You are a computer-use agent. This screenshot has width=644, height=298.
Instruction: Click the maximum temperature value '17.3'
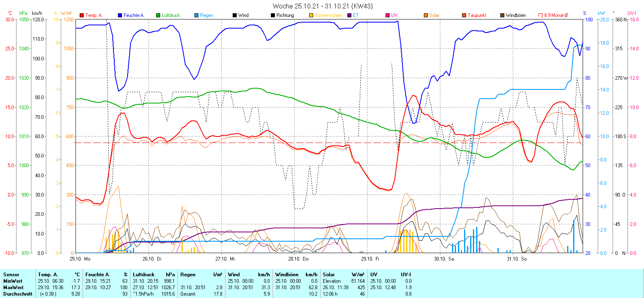pyautogui.click(x=76, y=288)
